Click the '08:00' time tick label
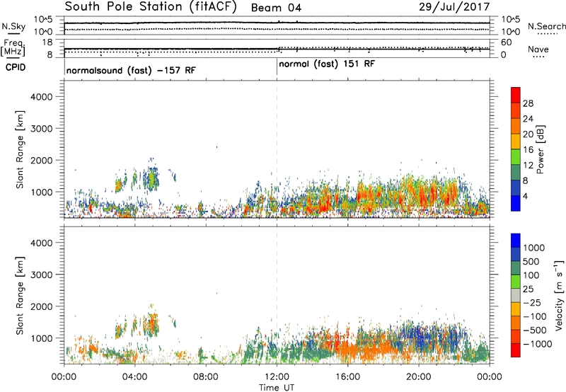 pos(206,377)
